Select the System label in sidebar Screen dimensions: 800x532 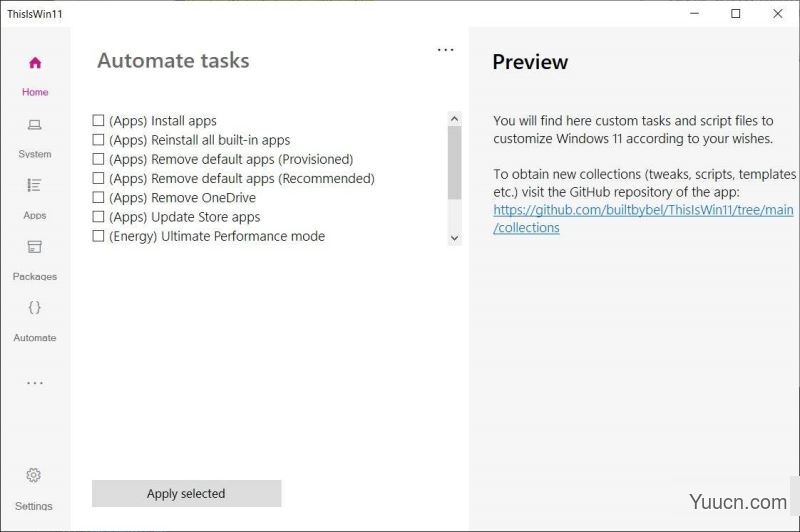click(35, 154)
